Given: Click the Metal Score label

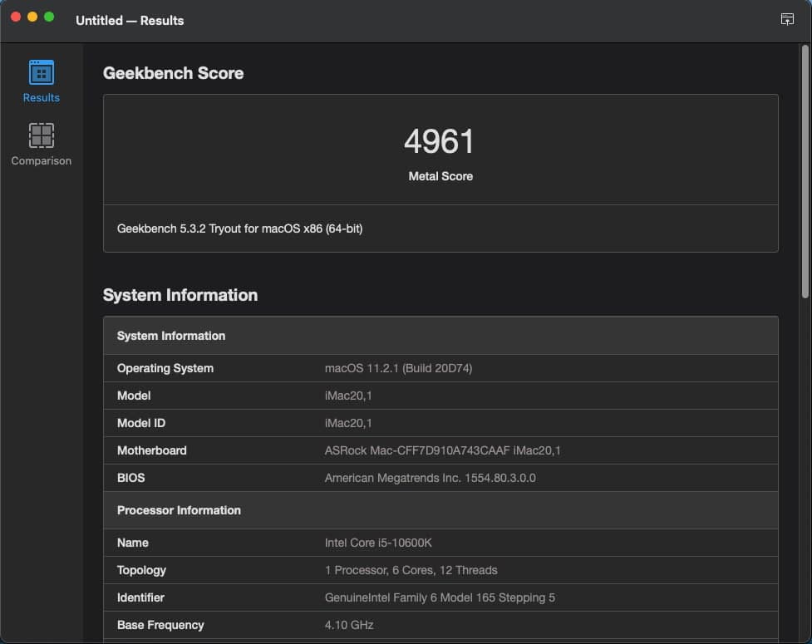Looking at the screenshot, I should pyautogui.click(x=440, y=176).
